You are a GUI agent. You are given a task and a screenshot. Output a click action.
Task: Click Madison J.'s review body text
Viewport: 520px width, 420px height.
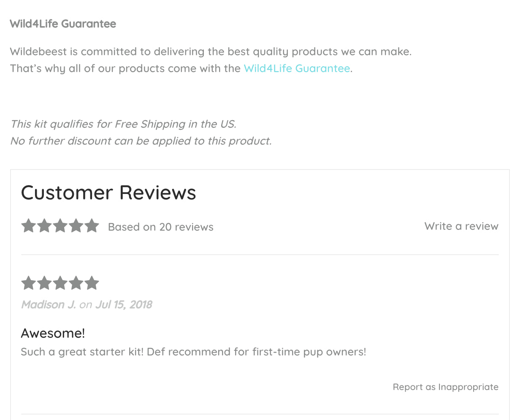point(193,352)
